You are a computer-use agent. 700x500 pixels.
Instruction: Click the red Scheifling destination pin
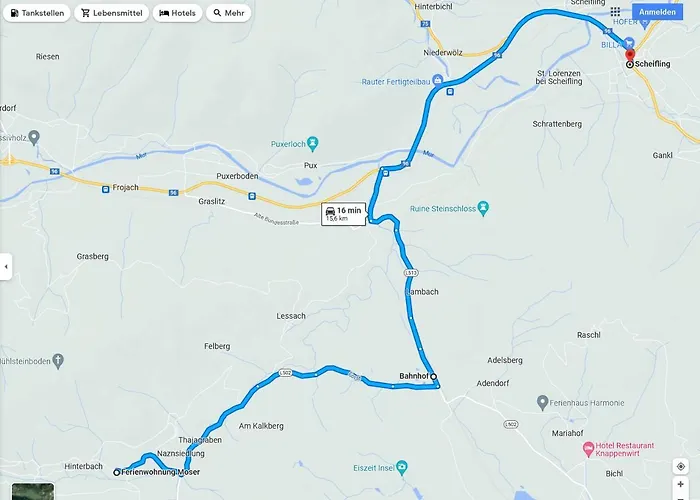tap(629, 55)
